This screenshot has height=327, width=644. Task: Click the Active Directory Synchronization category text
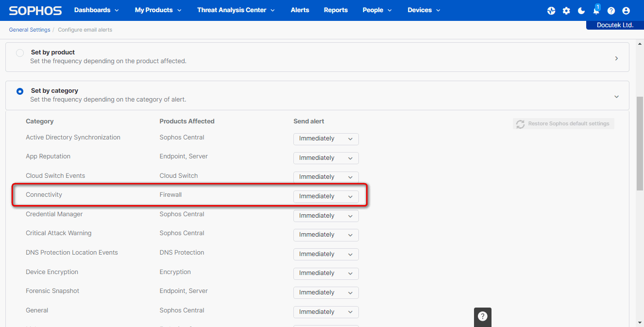(73, 138)
